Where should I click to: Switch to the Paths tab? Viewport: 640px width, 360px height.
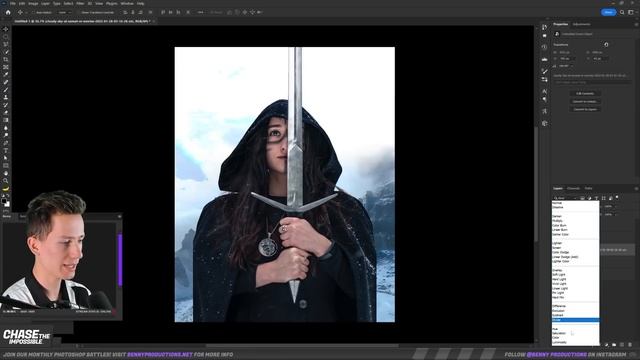click(x=588, y=189)
